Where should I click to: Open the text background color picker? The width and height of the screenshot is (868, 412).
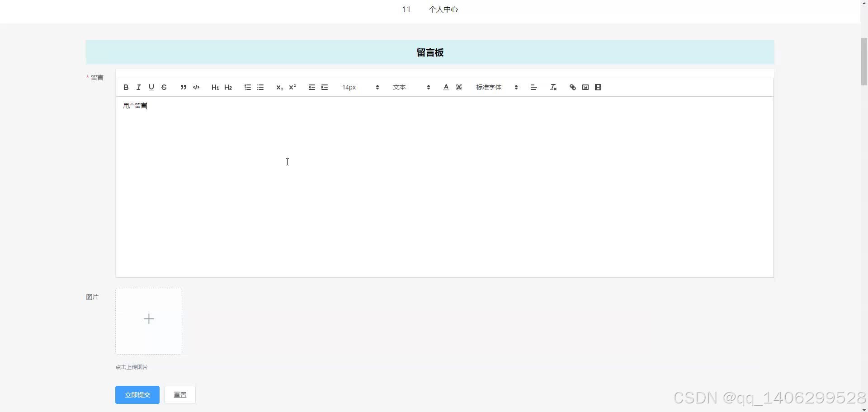tap(459, 87)
